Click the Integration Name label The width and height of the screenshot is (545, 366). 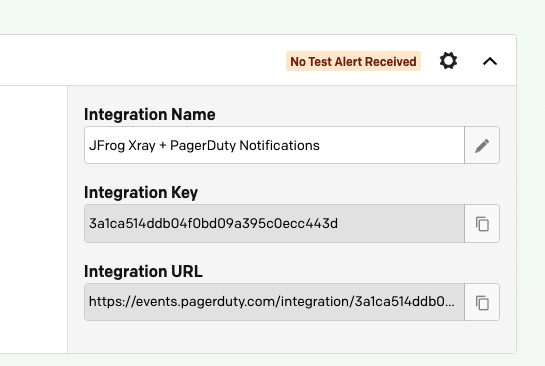[150, 114]
